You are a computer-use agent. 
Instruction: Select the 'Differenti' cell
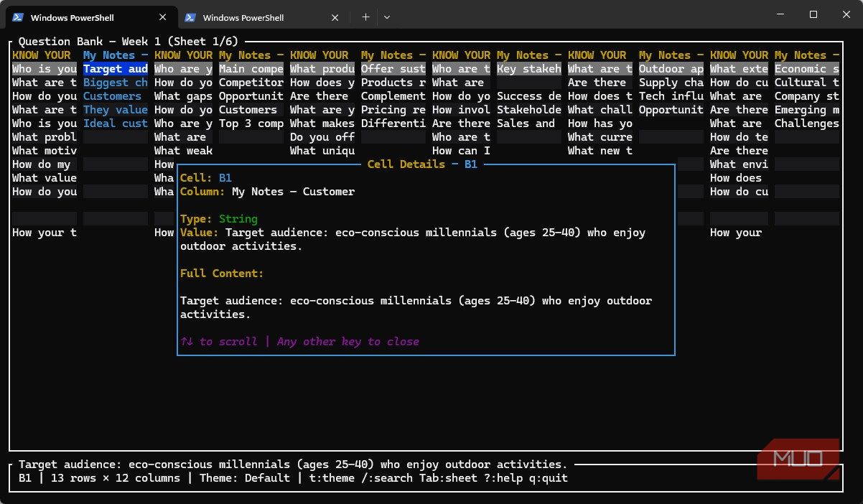393,123
